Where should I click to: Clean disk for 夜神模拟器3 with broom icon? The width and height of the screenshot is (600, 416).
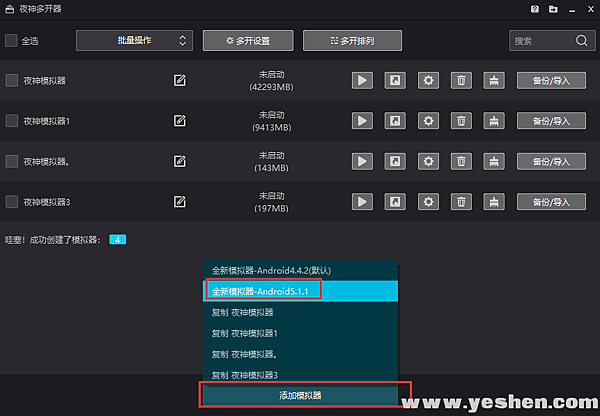494,202
